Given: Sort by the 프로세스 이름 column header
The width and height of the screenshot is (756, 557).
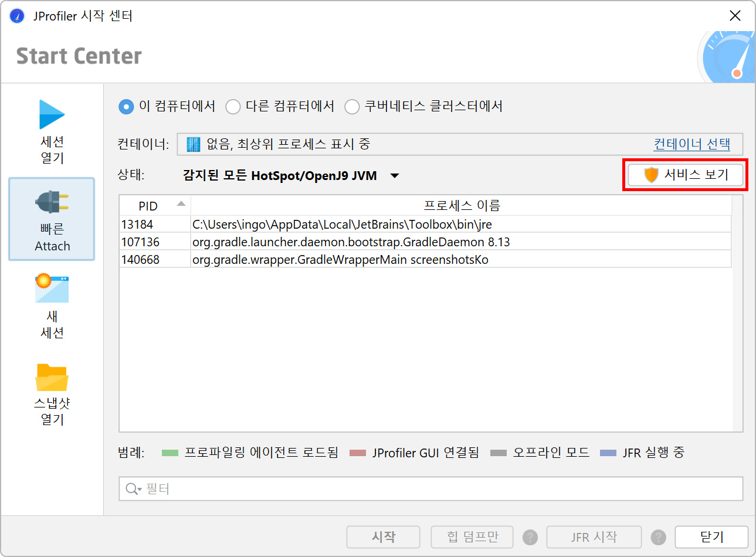Looking at the screenshot, I should (462, 206).
